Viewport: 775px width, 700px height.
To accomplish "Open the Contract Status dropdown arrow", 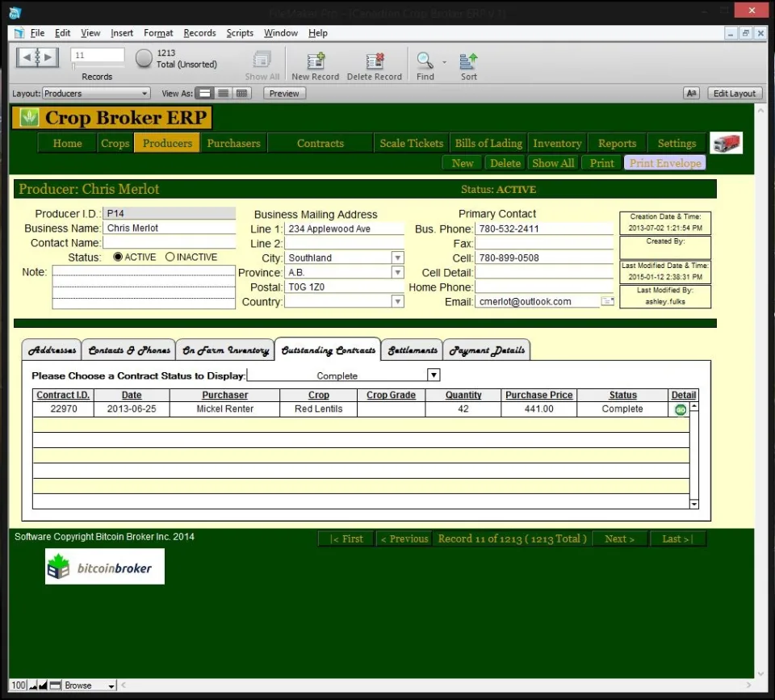I will point(434,375).
